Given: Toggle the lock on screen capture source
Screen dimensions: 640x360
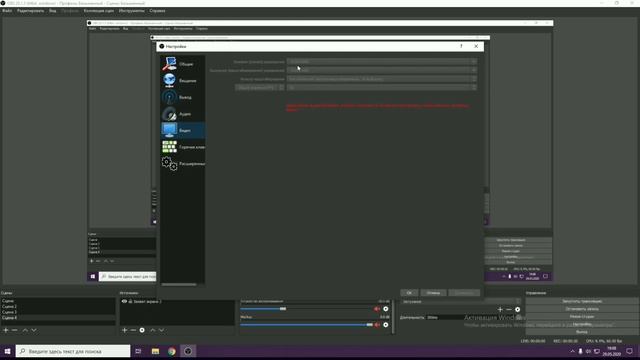Looking at the screenshot, I should pos(130,301).
